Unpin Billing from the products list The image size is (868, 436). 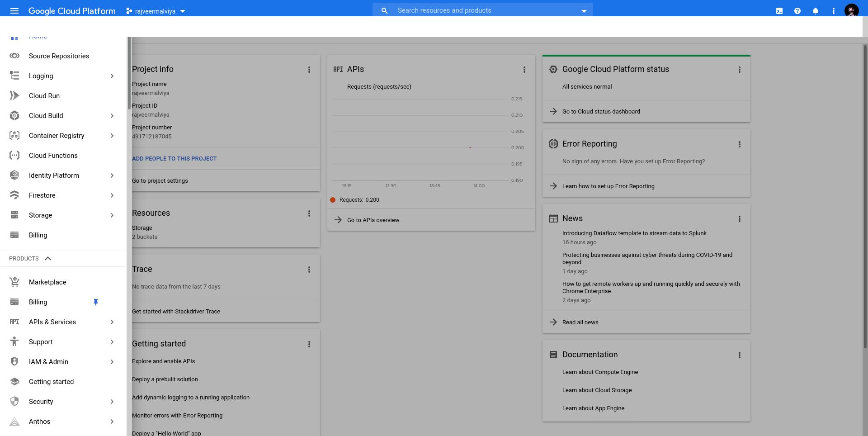(x=96, y=302)
